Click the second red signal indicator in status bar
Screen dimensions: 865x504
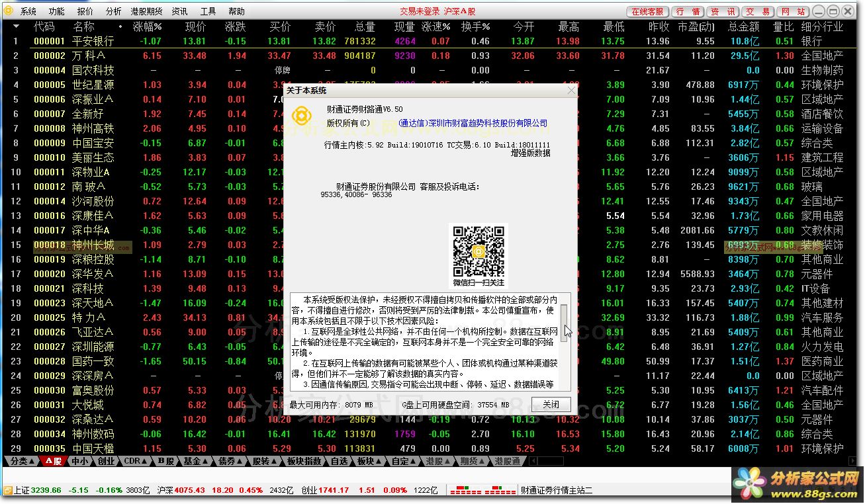click(x=500, y=491)
